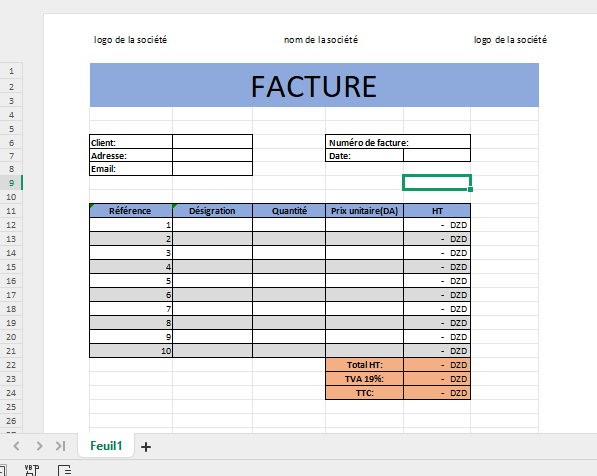Image resolution: width=597 pixels, height=476 pixels.
Task: Click the center header 'nom de la société'
Action: (321, 40)
